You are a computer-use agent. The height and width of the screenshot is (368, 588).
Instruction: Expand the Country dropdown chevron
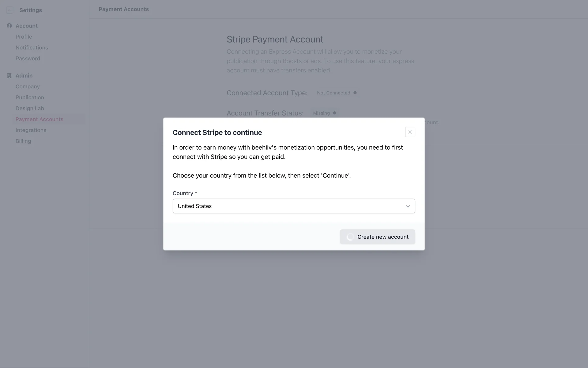click(x=408, y=206)
